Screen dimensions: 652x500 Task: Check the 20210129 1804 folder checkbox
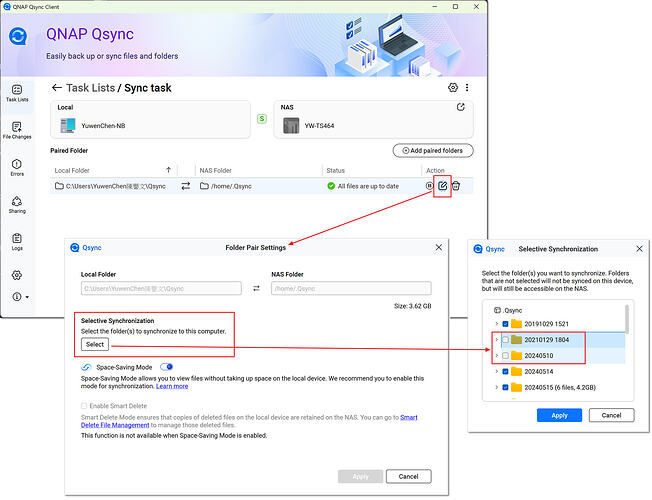[x=505, y=339]
